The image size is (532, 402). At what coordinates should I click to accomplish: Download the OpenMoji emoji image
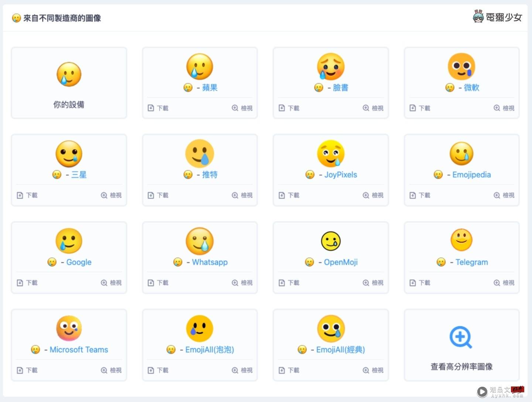coord(289,283)
